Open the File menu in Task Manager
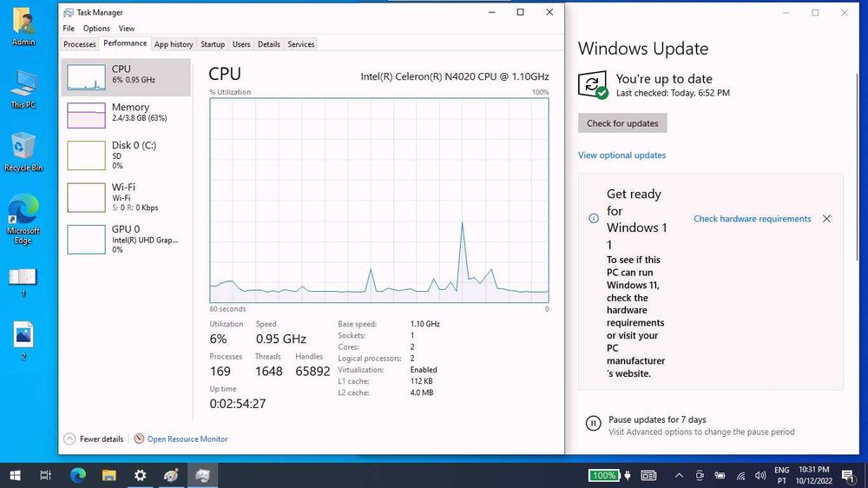868x488 pixels. click(69, 29)
